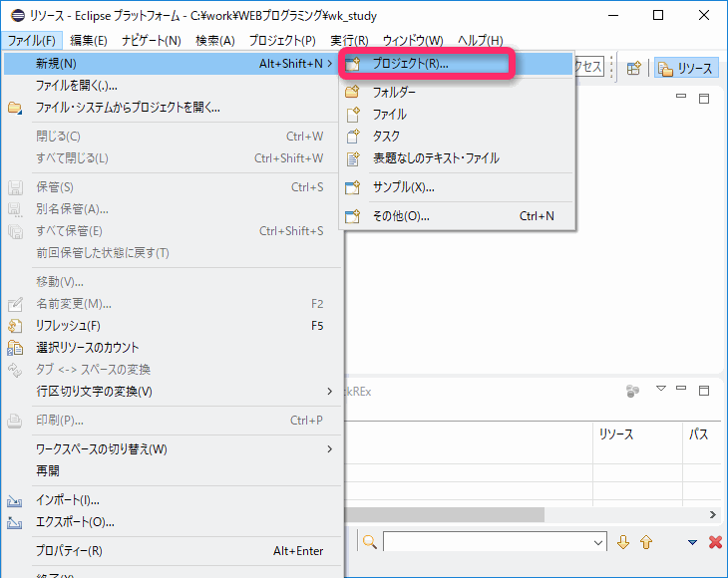
Task: Open the ファイル(F) menu
Action: [32, 40]
